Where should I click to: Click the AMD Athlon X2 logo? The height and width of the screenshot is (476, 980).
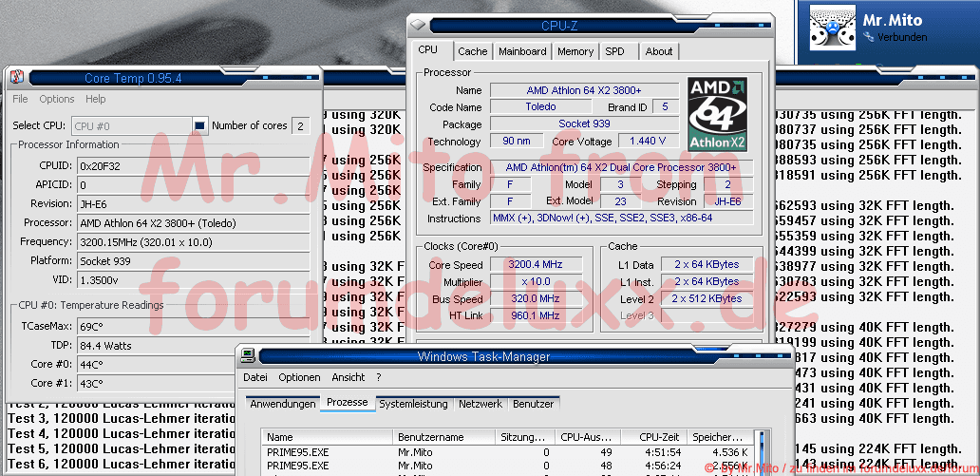[718, 114]
